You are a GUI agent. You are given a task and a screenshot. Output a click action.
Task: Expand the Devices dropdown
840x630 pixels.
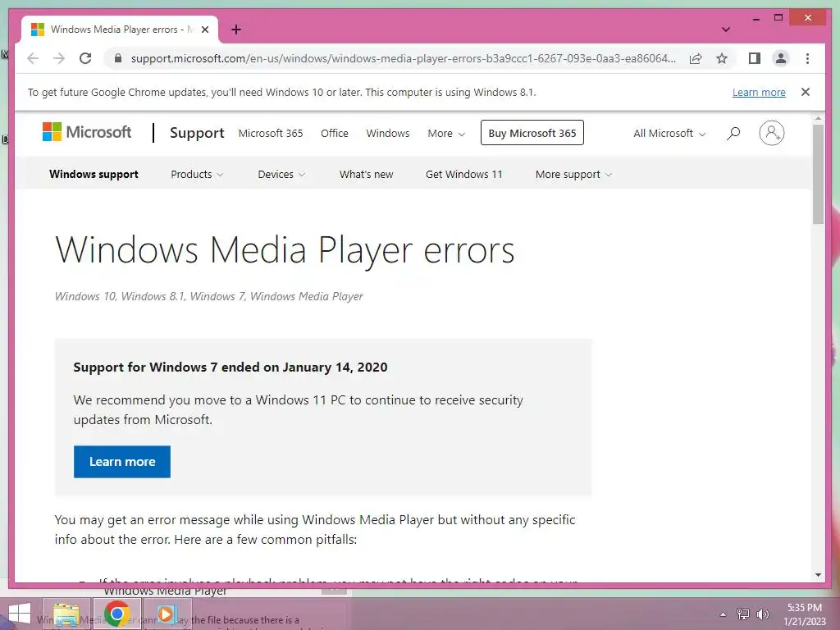coord(281,174)
